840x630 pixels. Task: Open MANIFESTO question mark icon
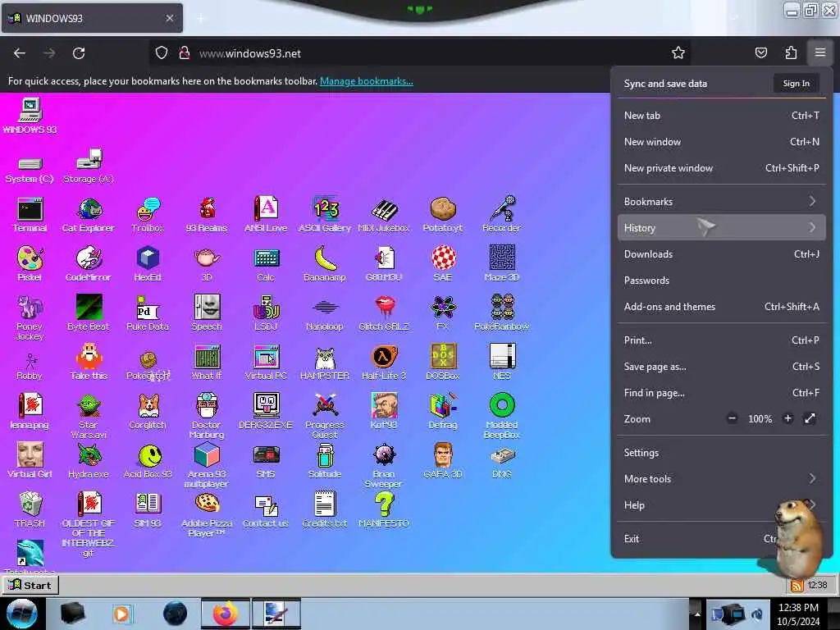click(384, 510)
